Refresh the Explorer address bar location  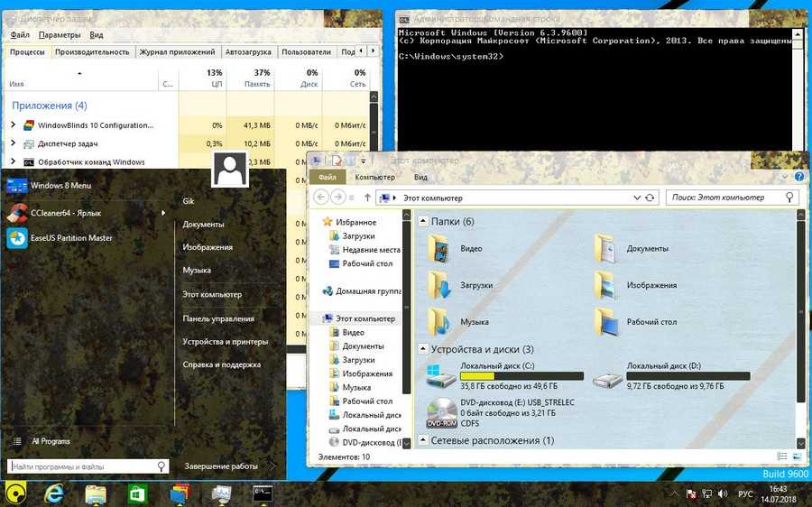(651, 197)
